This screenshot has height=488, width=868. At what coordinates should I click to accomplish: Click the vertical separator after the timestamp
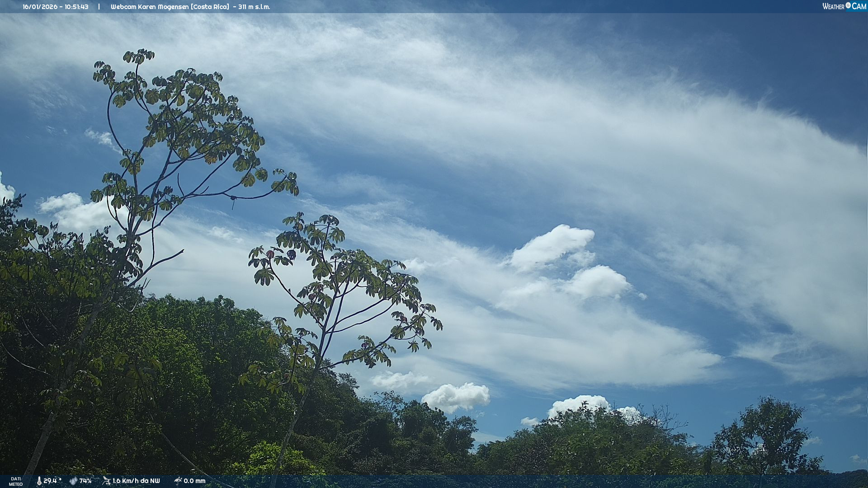[99, 7]
